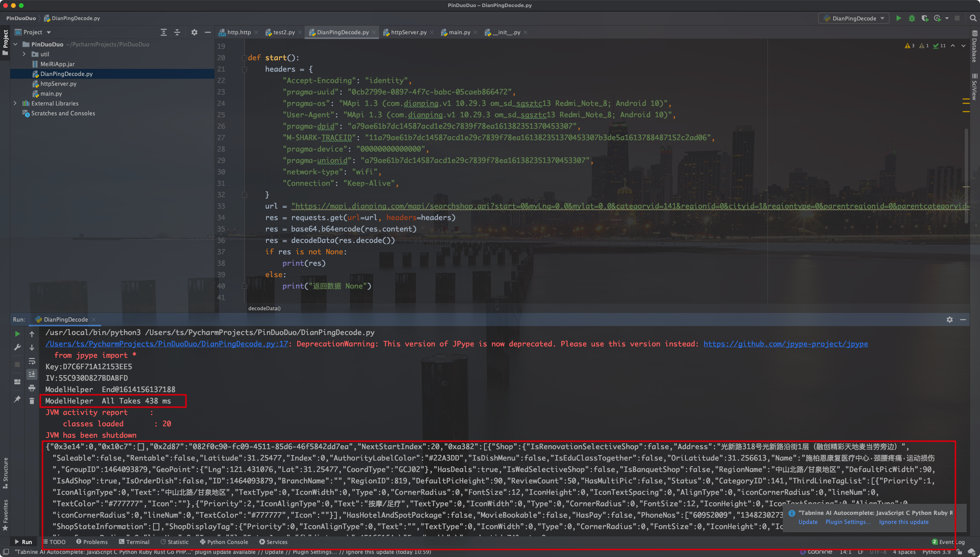980x557 pixels.
Task: Toggle the SciView tool window side tab
Action: coord(974,87)
